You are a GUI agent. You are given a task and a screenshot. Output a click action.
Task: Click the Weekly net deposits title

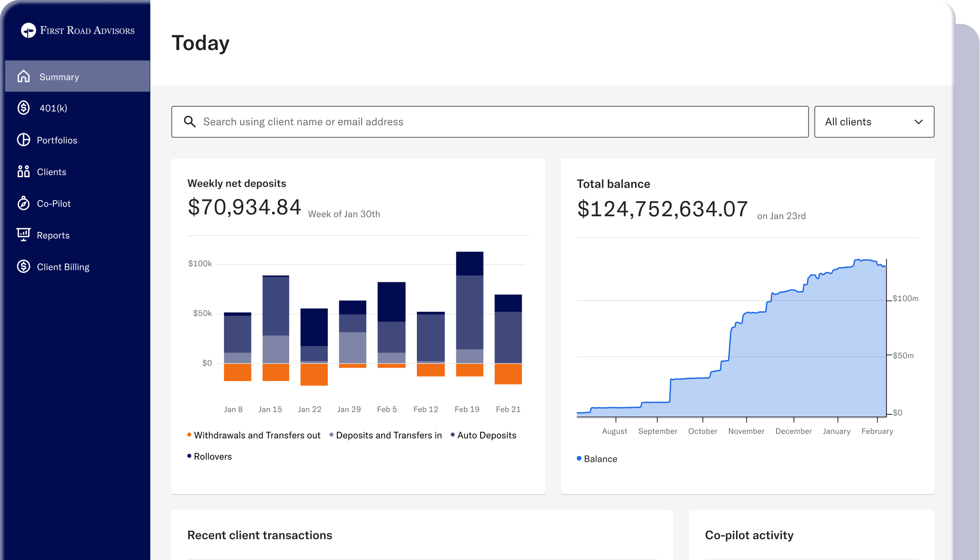click(237, 183)
